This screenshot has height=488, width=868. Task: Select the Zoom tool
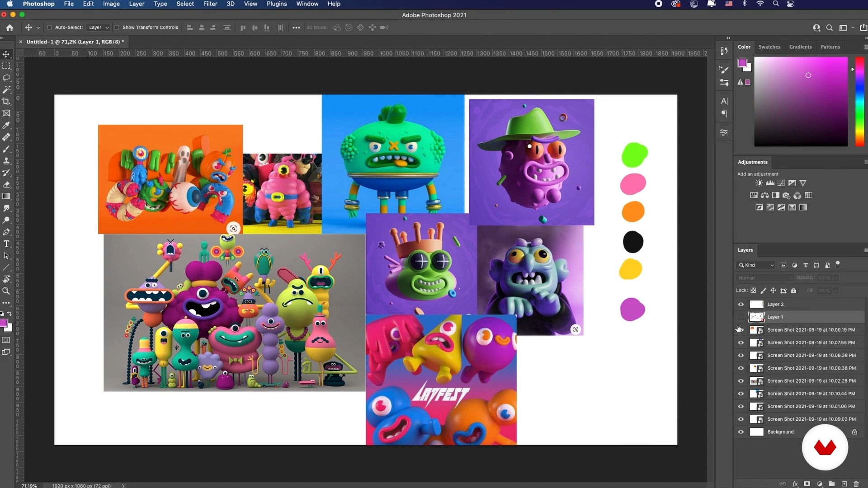(x=6, y=291)
